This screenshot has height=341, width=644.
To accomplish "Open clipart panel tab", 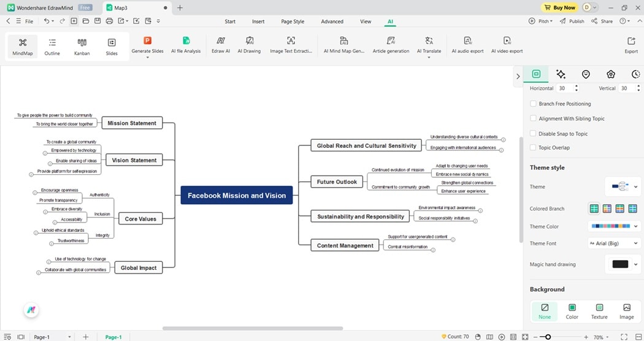I will coord(611,74).
